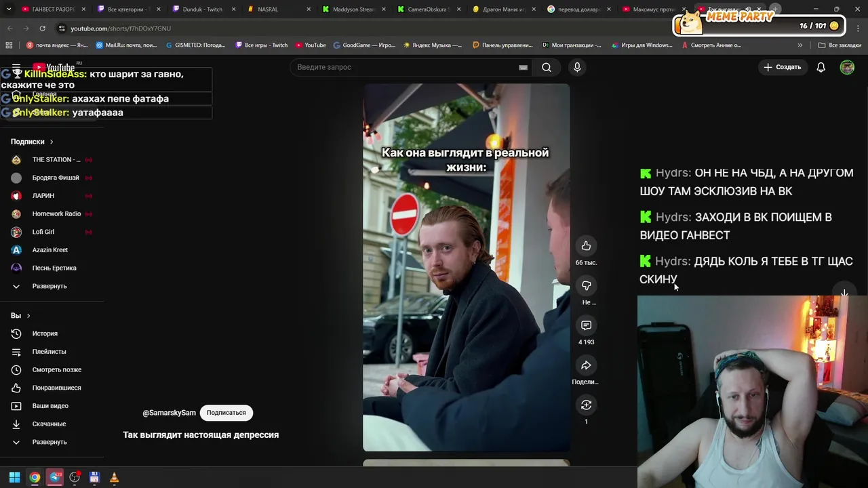Jump to newest chat with the down arrow
The width and height of the screenshot is (868, 488).
(844, 294)
